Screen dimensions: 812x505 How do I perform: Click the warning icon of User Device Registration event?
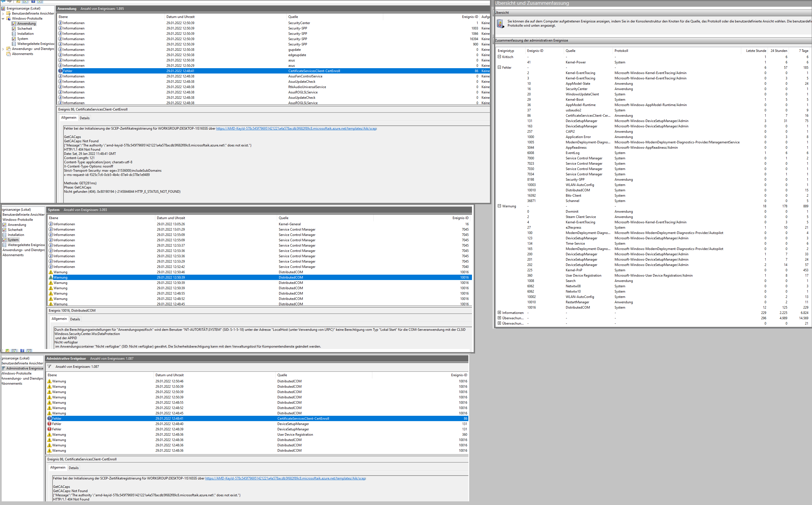pyautogui.click(x=49, y=435)
